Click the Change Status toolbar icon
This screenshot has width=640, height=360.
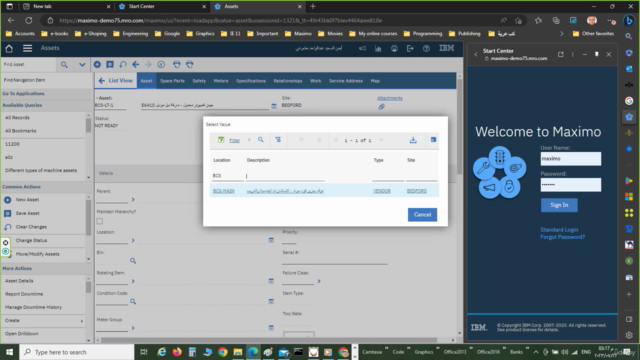coord(161,64)
